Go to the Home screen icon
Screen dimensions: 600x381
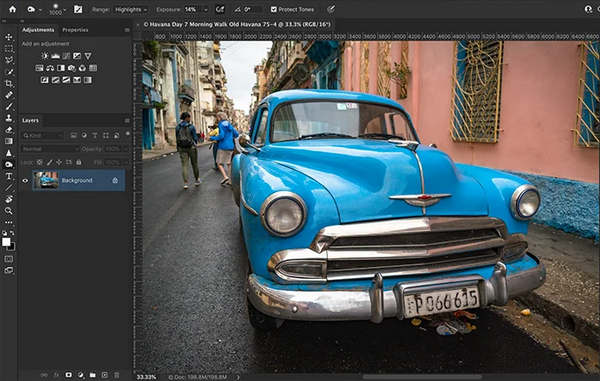(13, 9)
